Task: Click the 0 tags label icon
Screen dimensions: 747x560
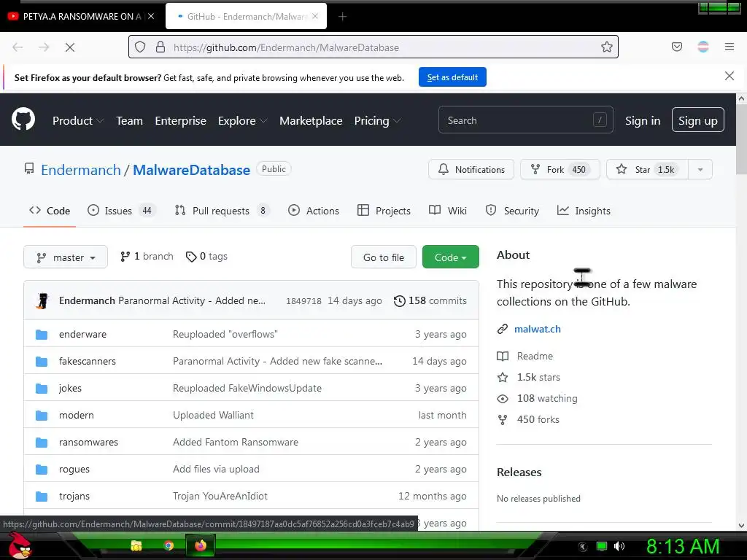Action: pos(191,257)
